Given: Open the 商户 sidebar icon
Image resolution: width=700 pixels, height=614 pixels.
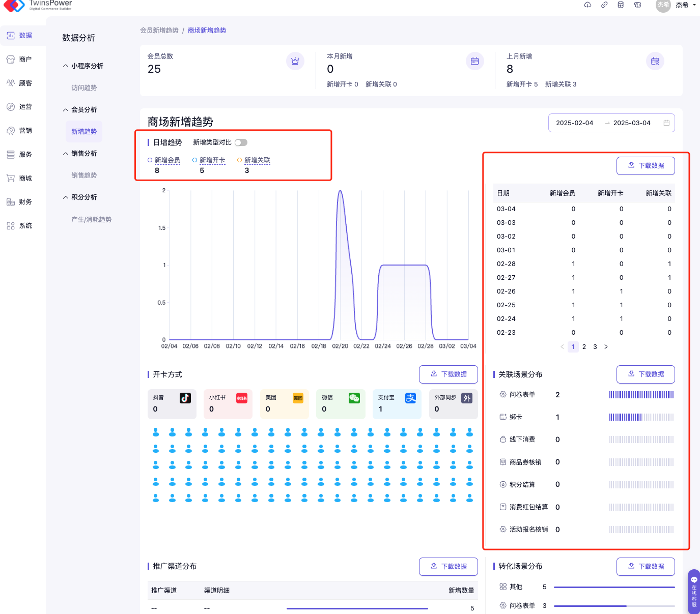Looking at the screenshot, I should point(11,60).
